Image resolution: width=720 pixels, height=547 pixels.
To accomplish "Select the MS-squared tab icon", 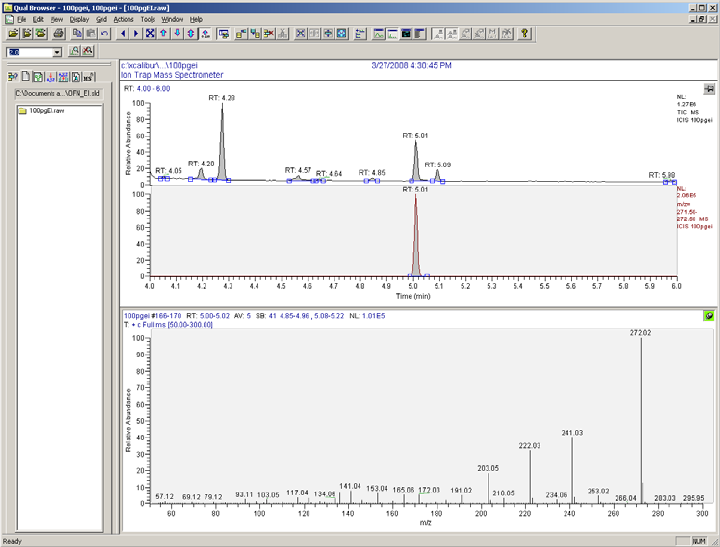I will 89,77.
